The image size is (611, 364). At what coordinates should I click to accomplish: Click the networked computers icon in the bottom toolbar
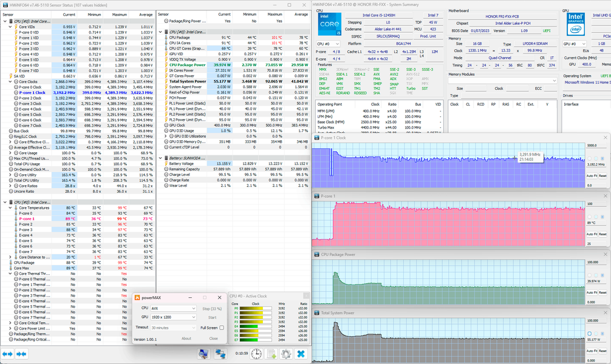220,354
